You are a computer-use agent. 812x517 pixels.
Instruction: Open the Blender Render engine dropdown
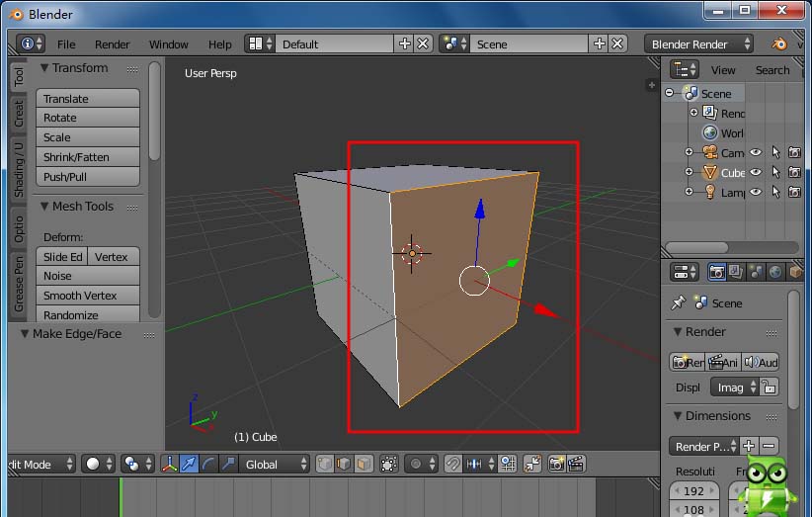698,44
